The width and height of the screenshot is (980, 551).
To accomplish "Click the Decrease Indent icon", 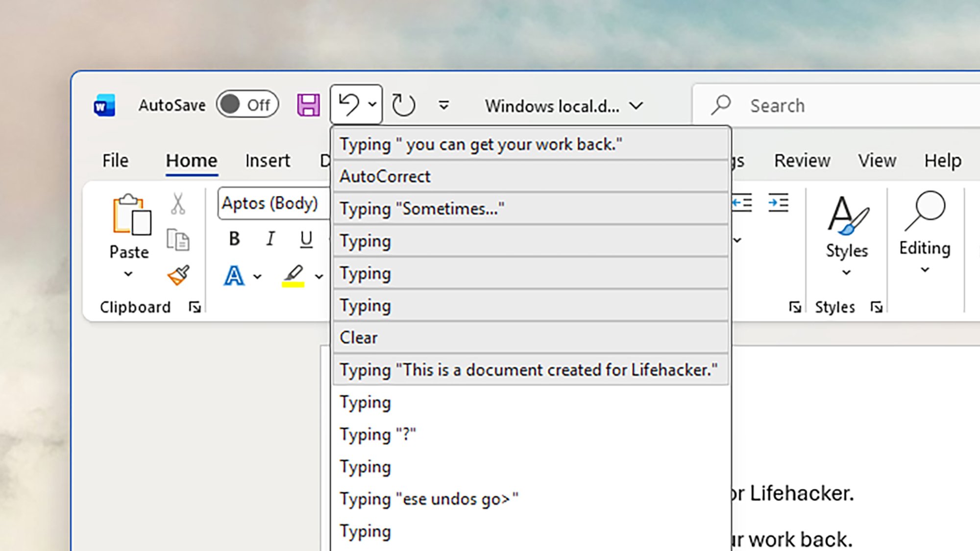I will click(x=742, y=203).
